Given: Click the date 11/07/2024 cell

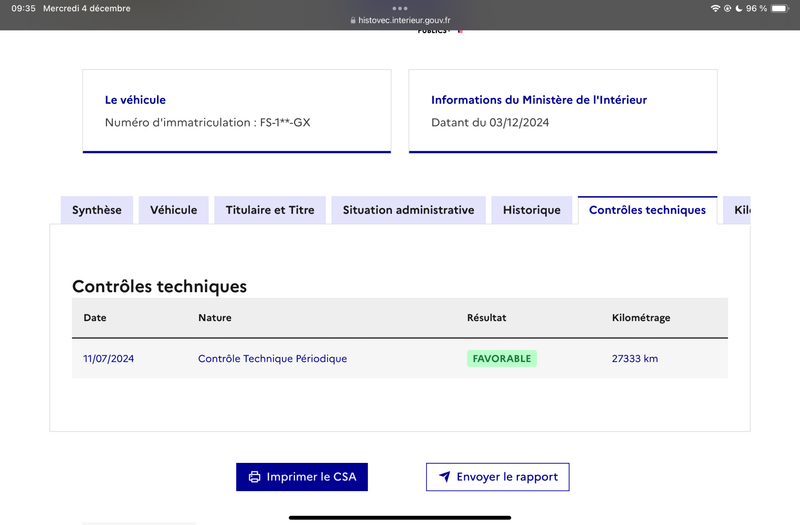Looking at the screenshot, I should click(x=109, y=359).
